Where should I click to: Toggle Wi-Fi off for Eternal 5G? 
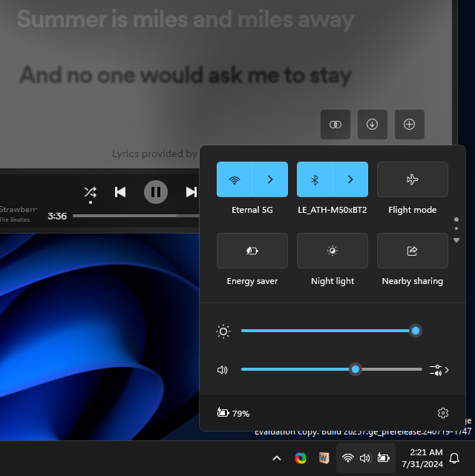(235, 179)
